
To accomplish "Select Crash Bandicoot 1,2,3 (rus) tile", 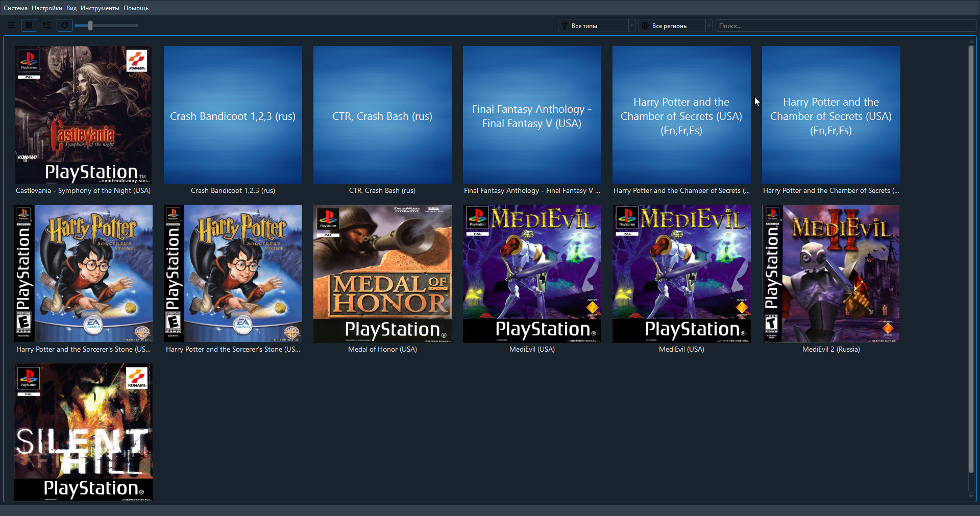I will (233, 115).
